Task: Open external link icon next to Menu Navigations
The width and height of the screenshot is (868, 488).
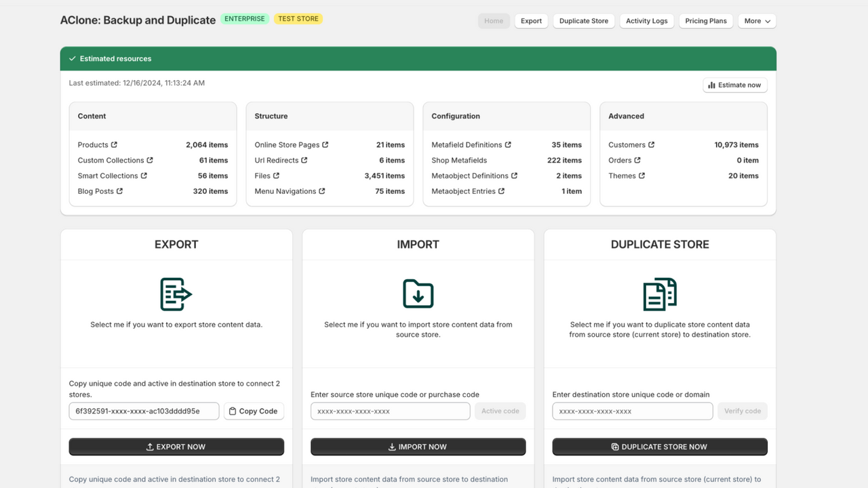Action: (x=322, y=191)
